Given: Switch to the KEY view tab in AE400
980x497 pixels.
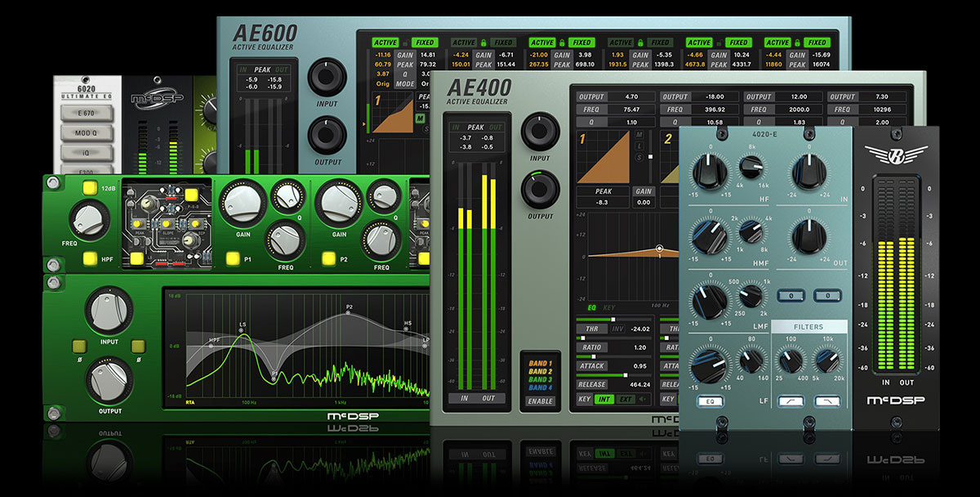Looking at the screenshot, I should pyautogui.click(x=609, y=308).
